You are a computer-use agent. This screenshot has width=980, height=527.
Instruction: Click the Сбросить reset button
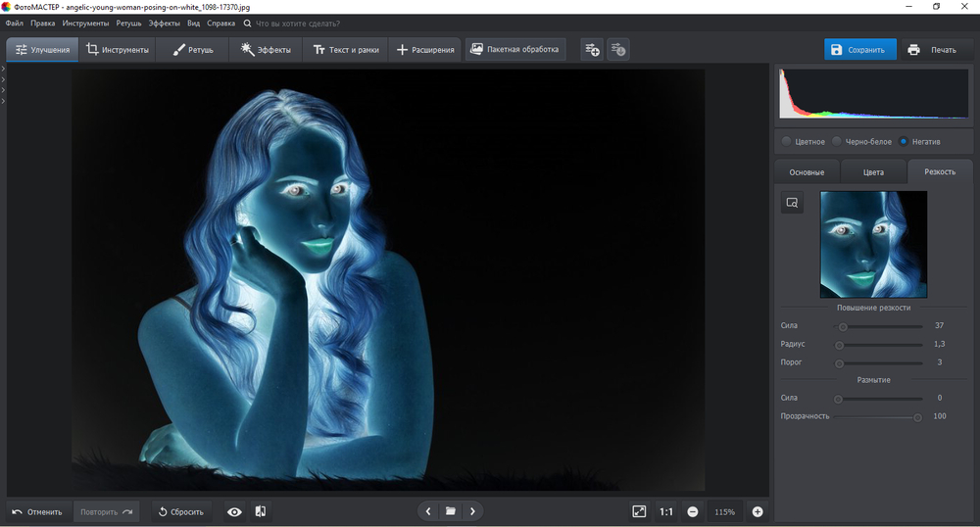[180, 511]
